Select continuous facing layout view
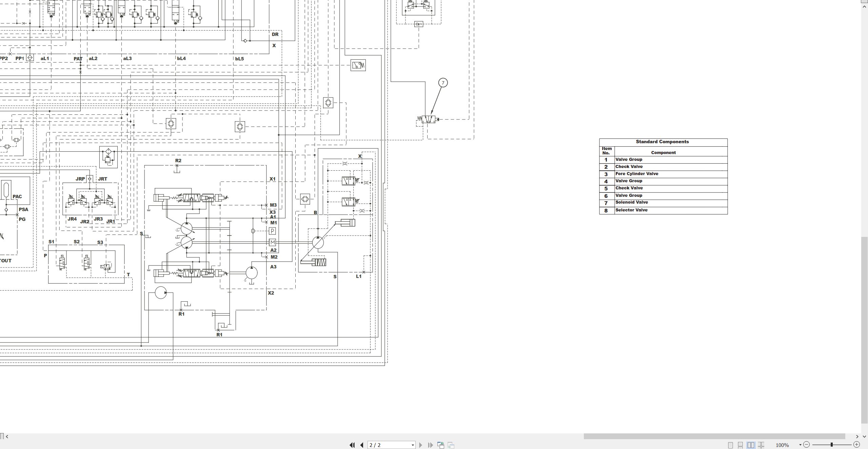 761,445
